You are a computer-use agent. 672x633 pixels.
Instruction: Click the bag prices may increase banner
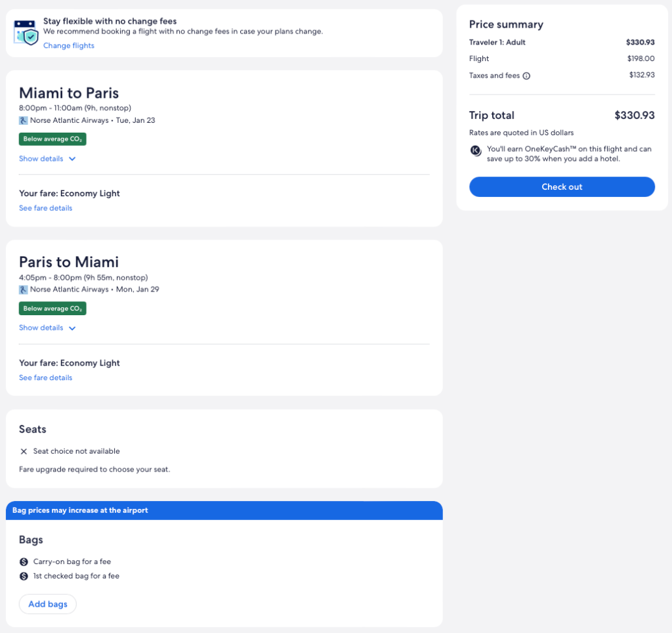(224, 510)
